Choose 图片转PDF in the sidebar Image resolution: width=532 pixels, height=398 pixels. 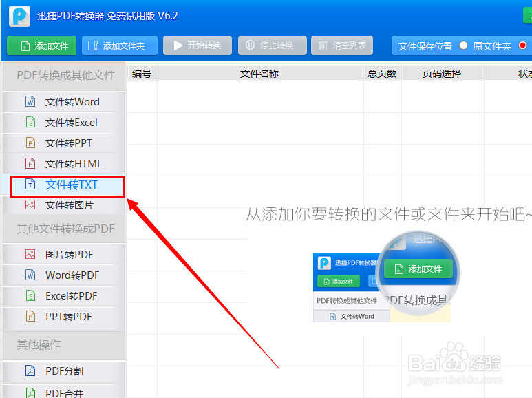[x=64, y=254]
